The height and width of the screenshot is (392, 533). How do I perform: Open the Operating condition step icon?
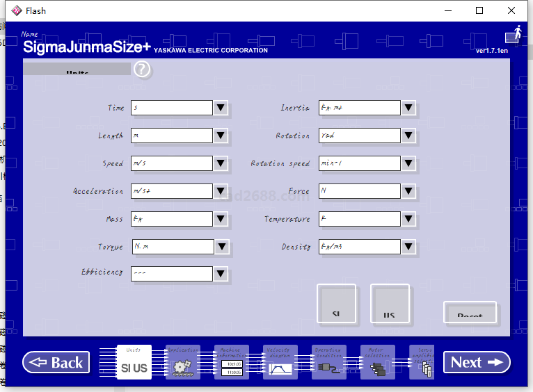click(328, 362)
